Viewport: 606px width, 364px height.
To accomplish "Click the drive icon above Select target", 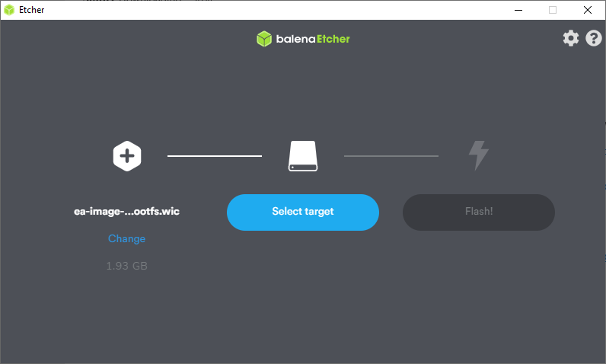I will (302, 156).
